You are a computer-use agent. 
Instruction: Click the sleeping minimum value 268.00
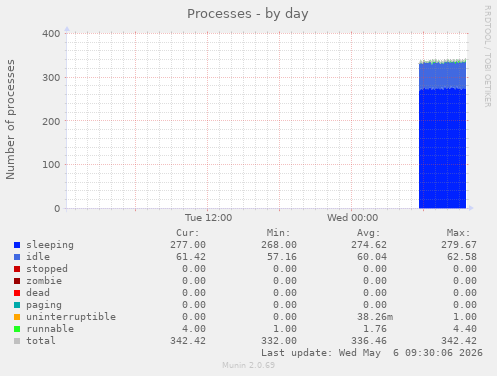[279, 245]
